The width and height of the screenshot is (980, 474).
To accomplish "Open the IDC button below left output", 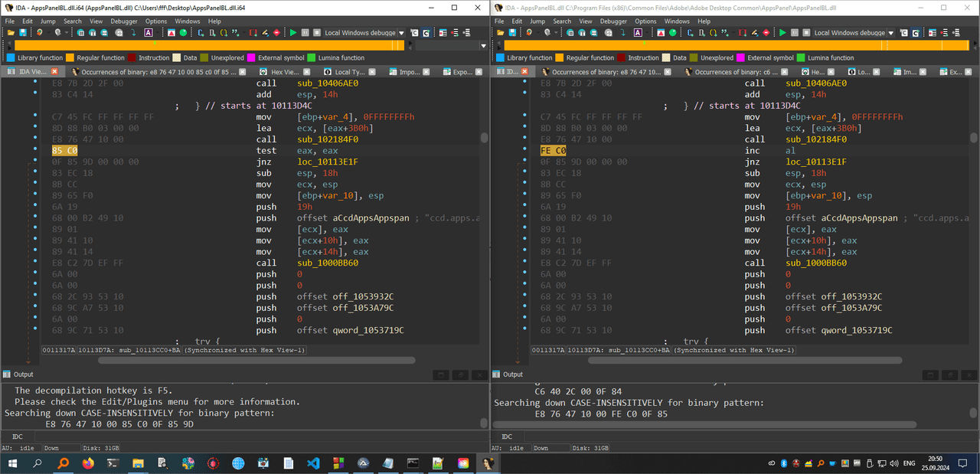I will click(18, 436).
